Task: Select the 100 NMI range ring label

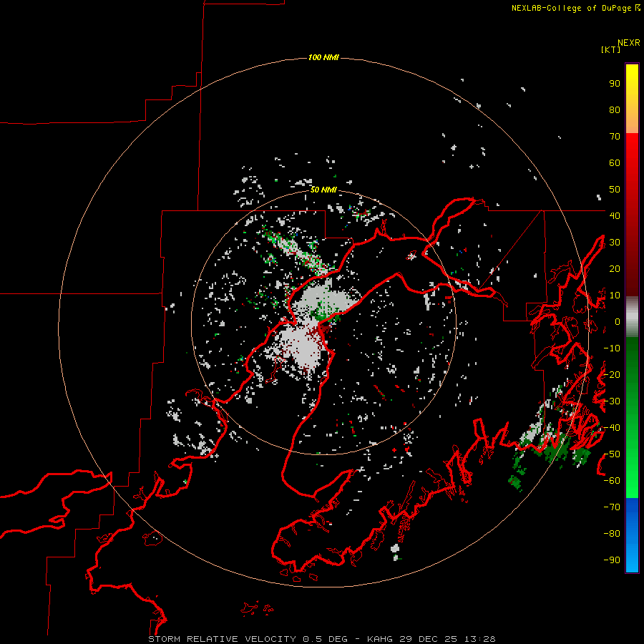Action: click(x=323, y=57)
